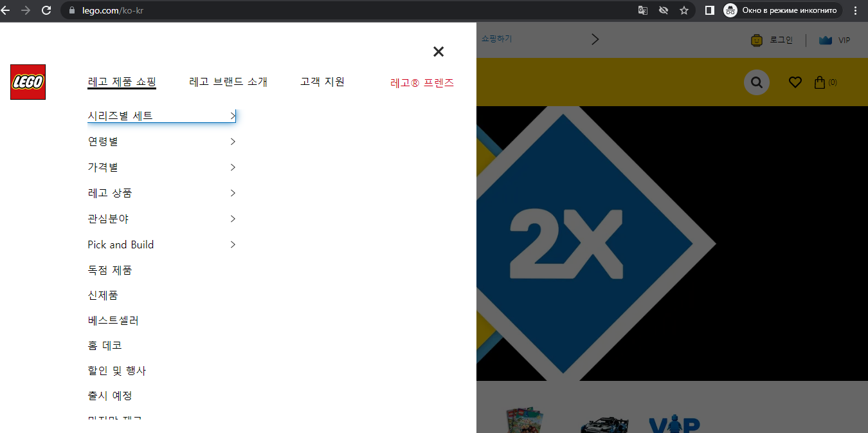Open the 베스트셀러 menu item
868x433 pixels.
(113, 320)
